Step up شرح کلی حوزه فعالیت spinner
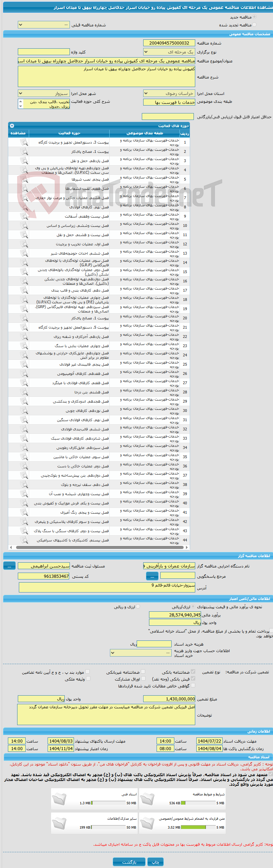 (x=20, y=101)
